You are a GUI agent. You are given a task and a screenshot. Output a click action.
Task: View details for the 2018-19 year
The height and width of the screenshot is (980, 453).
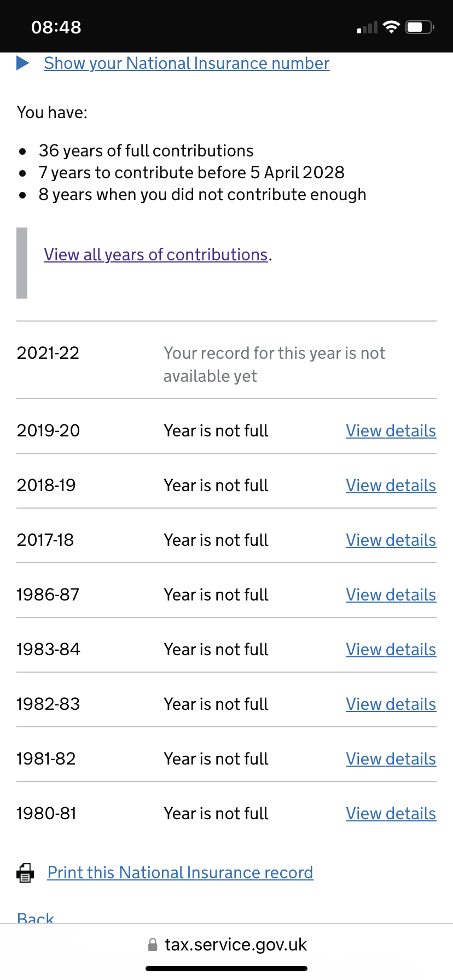[x=391, y=486]
